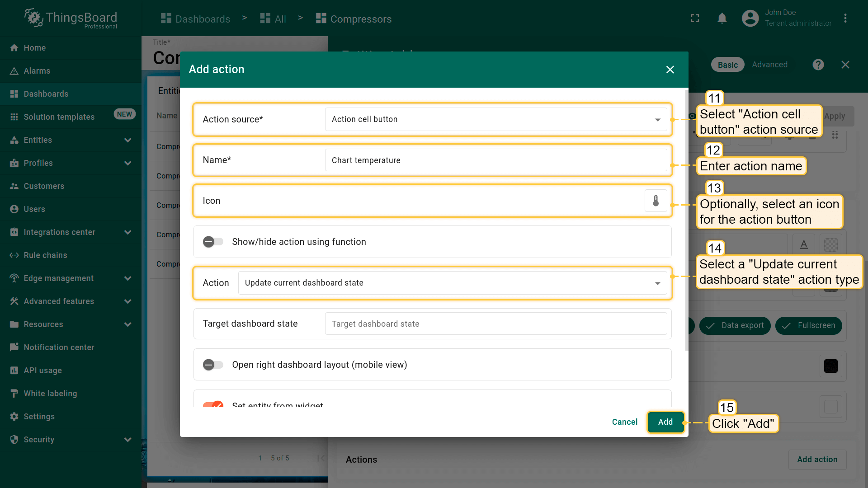Cancel the Add action dialog

[624, 422]
